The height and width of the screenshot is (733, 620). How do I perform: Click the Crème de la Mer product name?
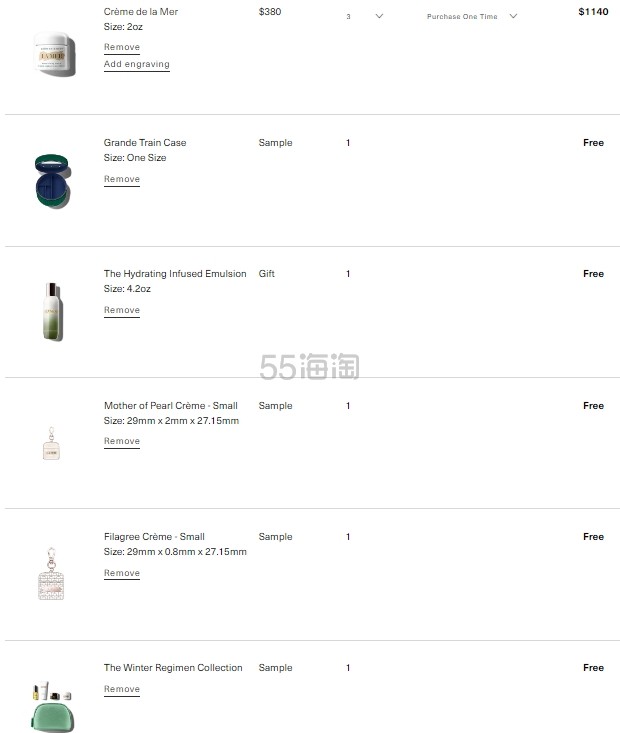click(x=141, y=12)
